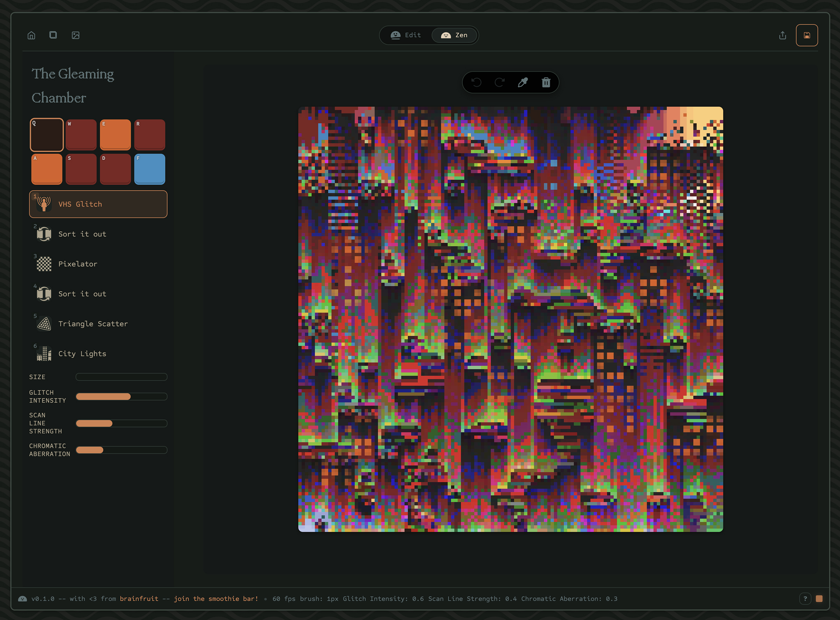
Task: Undo the last brush stroke
Action: pos(476,82)
